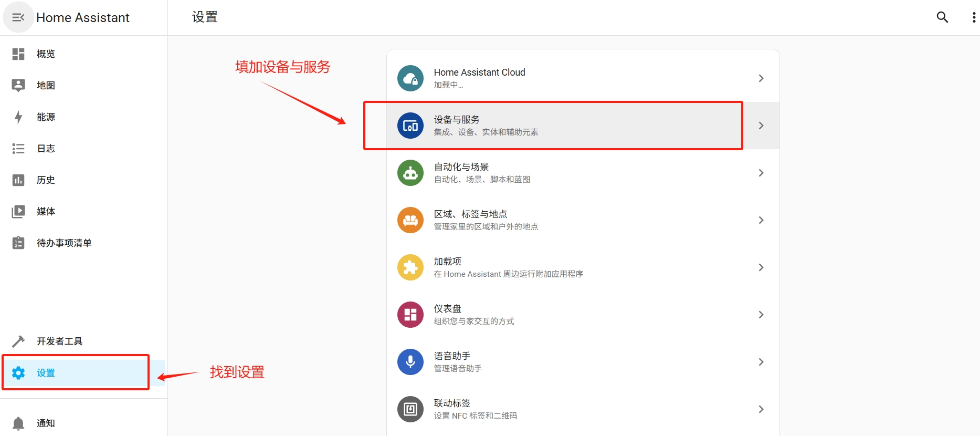Open search with the magnifier icon

point(943,17)
